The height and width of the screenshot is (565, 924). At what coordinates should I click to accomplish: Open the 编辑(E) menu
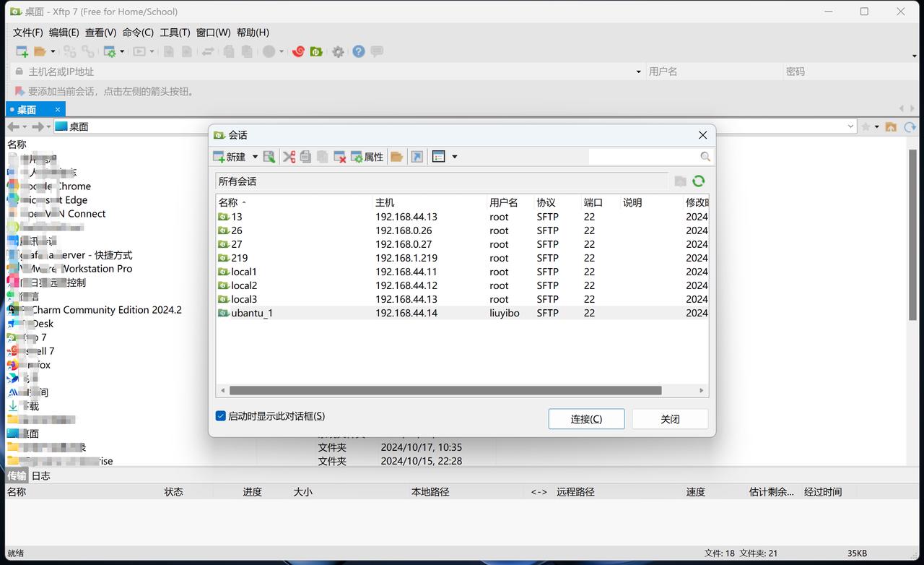(64, 33)
